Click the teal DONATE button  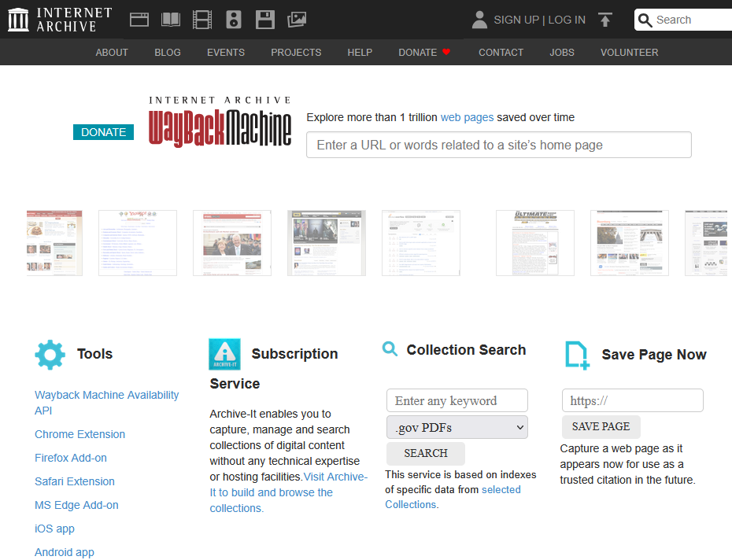104,132
